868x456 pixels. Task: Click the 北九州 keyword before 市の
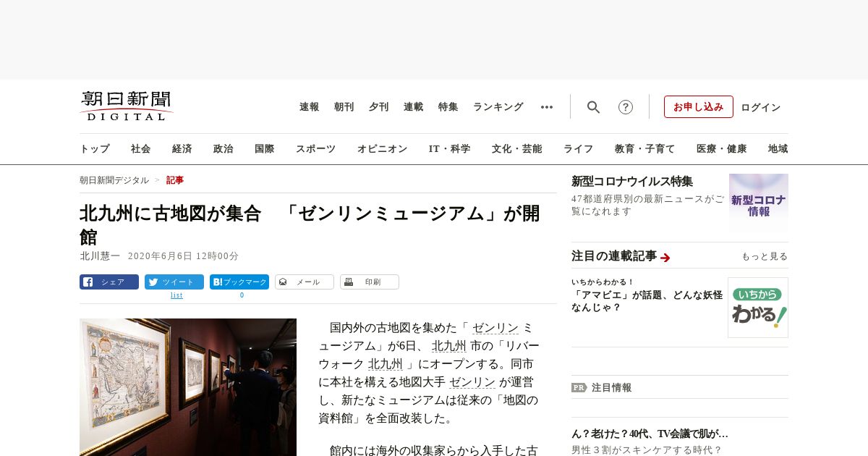[x=449, y=346]
